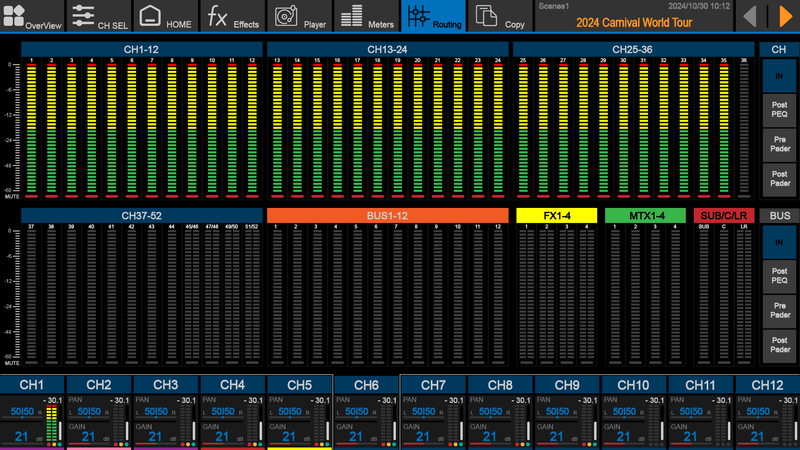Open the green MTX1-4 group
Screen dimensions: 800x450
click(x=645, y=216)
